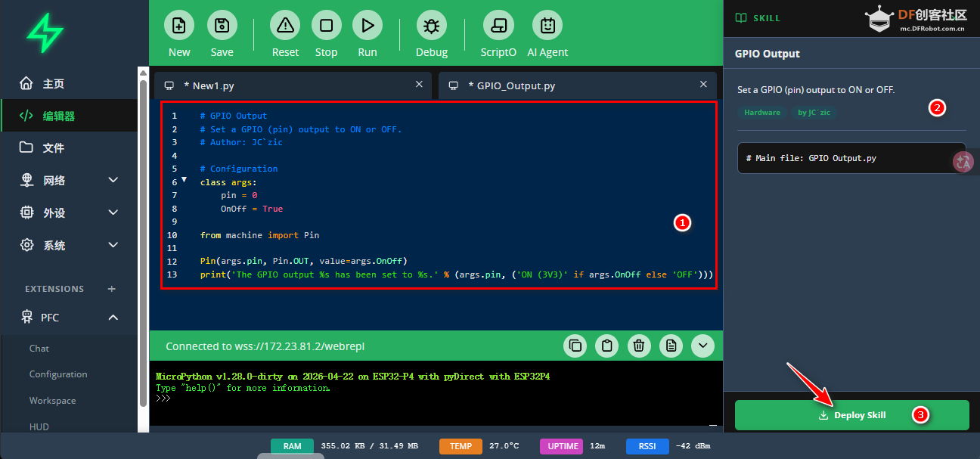The width and height of the screenshot is (980, 459).
Task: Clear the terminal using the trash icon
Action: pyautogui.click(x=639, y=345)
